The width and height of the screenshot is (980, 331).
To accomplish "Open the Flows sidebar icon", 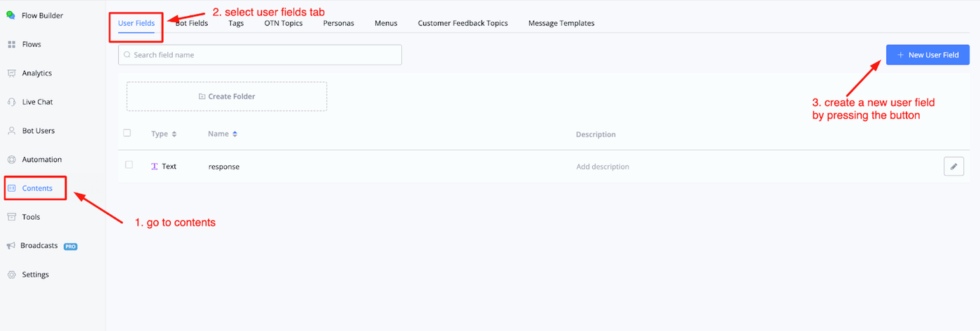I will (11, 45).
